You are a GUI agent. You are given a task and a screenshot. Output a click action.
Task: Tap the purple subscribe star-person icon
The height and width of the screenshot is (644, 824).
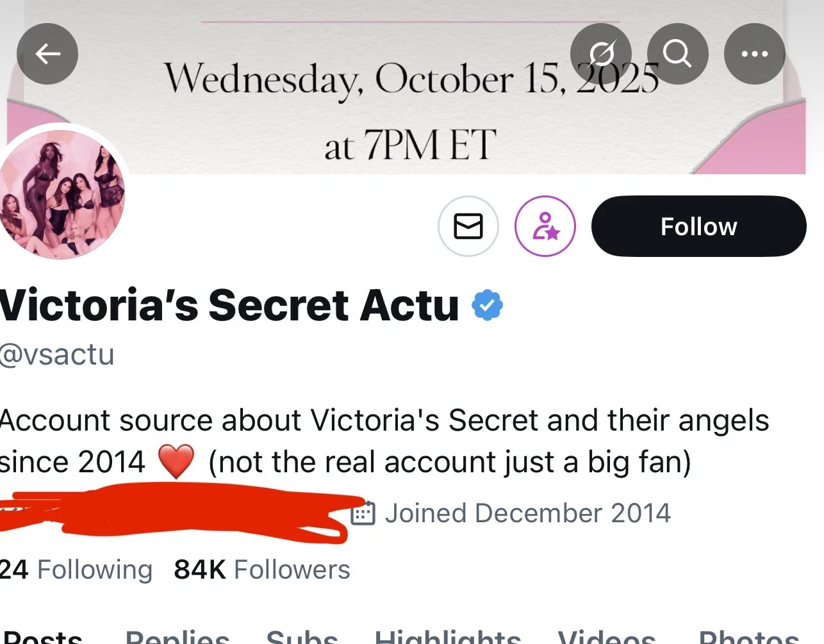pyautogui.click(x=545, y=226)
